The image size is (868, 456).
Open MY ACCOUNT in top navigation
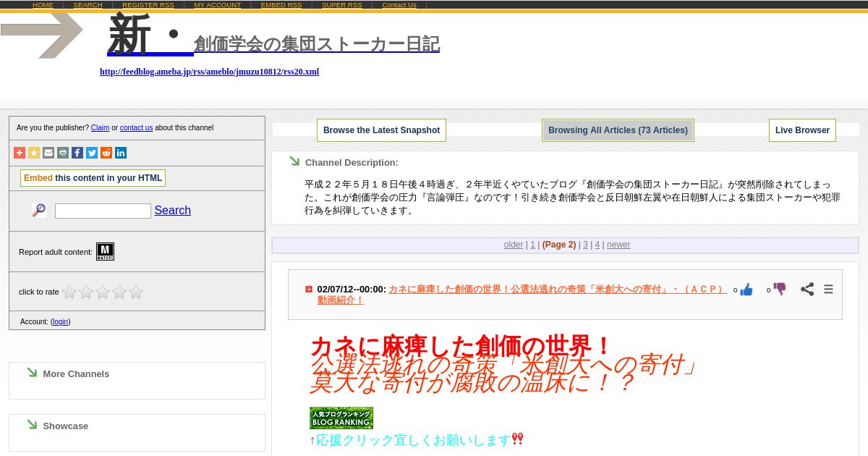tap(217, 4)
